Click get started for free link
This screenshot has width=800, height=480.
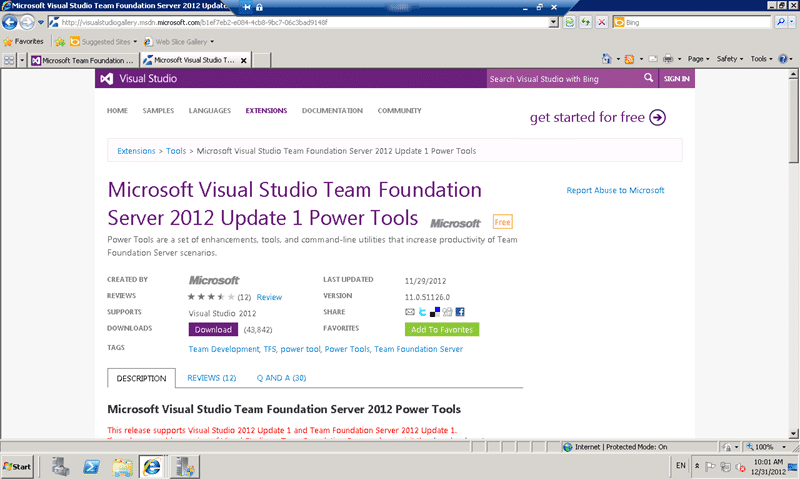[598, 117]
